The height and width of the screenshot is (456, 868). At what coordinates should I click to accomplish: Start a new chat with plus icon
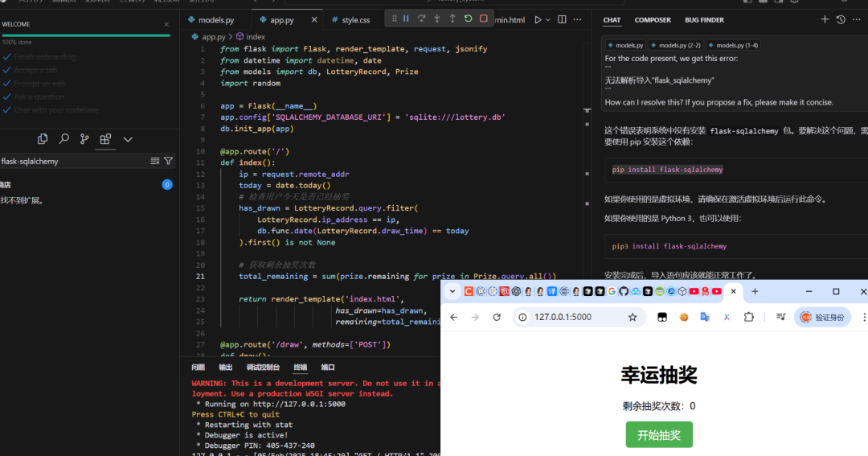click(x=825, y=19)
